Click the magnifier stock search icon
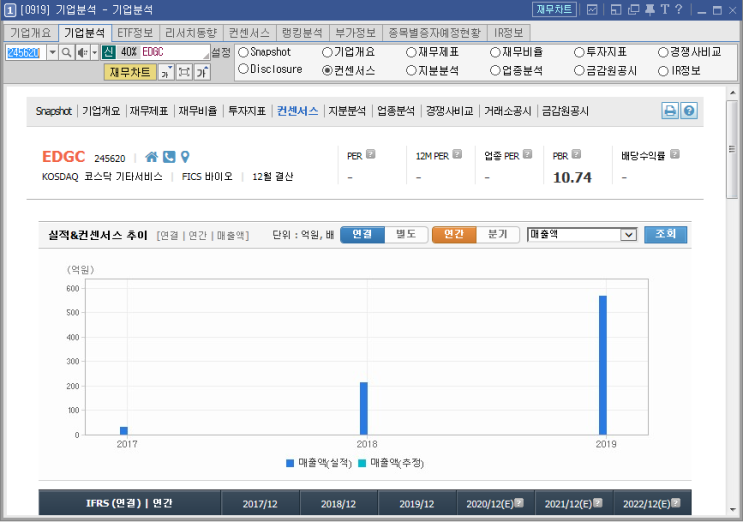The image size is (743, 522). click(67, 53)
